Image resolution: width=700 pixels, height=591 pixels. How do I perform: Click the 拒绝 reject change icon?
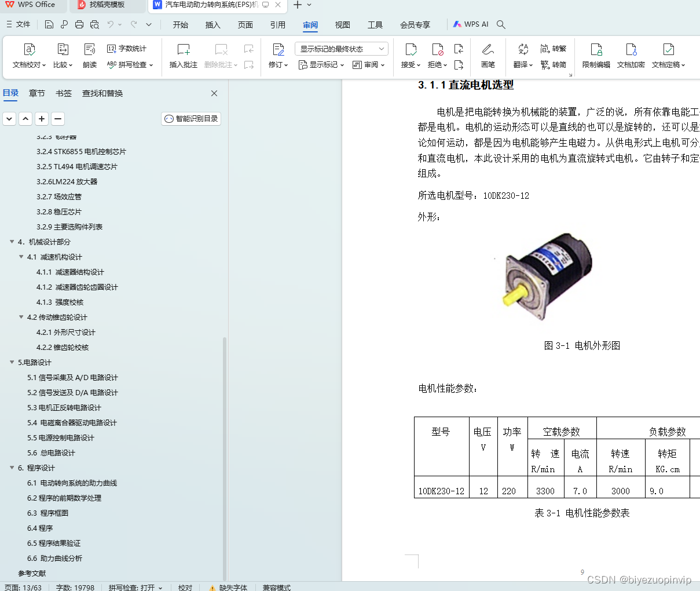click(x=437, y=50)
